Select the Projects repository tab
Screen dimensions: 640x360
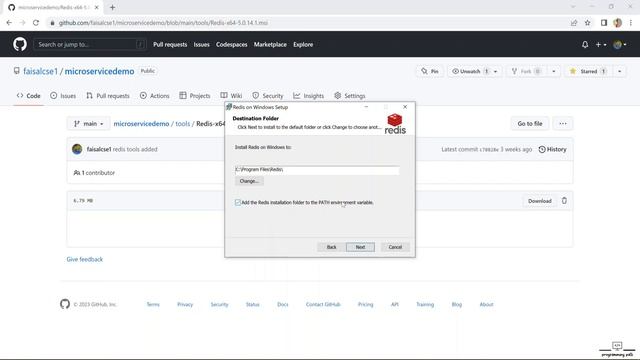tap(195, 96)
